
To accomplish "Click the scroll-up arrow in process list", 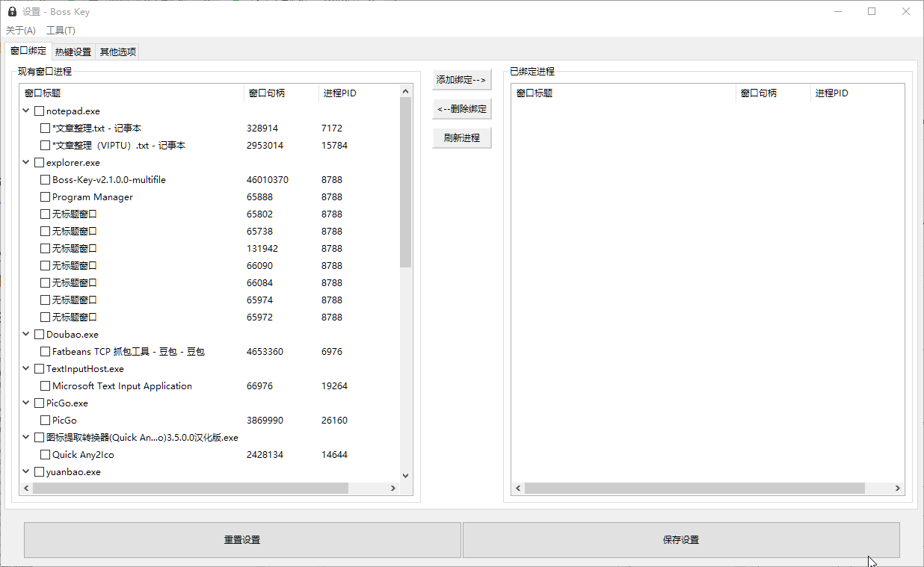I will (x=406, y=90).
